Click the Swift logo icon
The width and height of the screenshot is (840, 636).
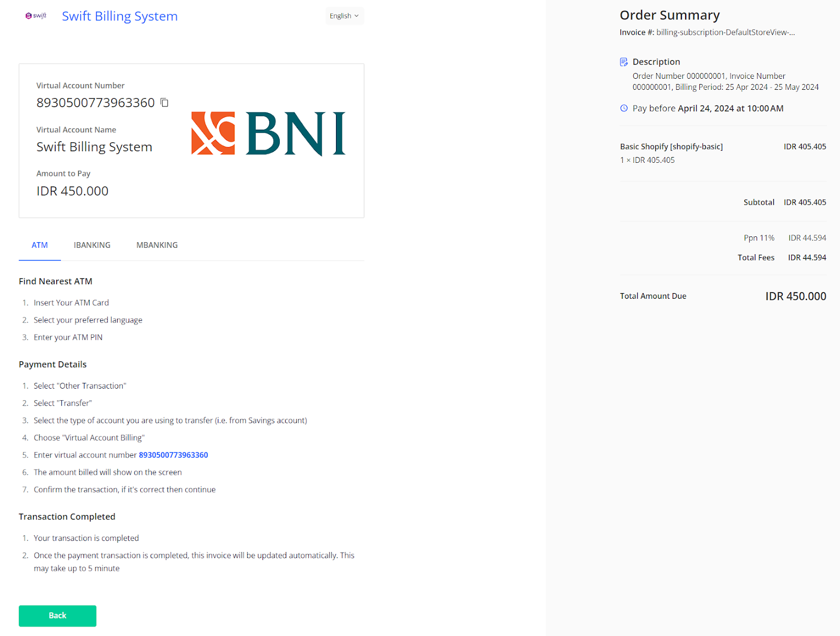36,16
